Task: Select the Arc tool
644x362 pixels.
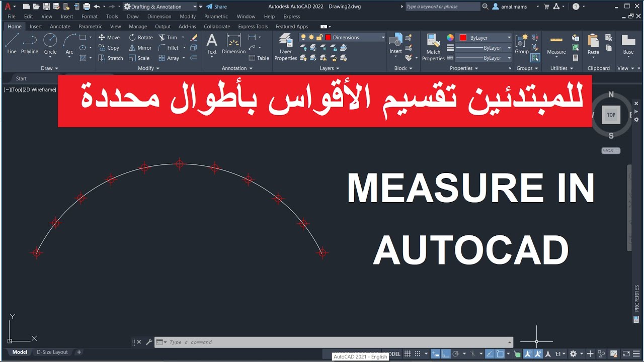Action: pos(69,44)
